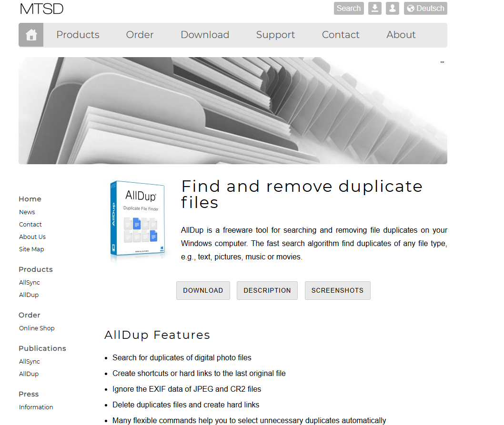Click the Order heading in sidebar

coord(29,315)
